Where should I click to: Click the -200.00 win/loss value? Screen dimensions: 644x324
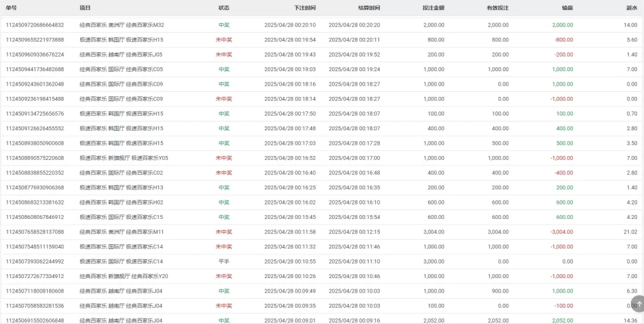pyautogui.click(x=563, y=55)
